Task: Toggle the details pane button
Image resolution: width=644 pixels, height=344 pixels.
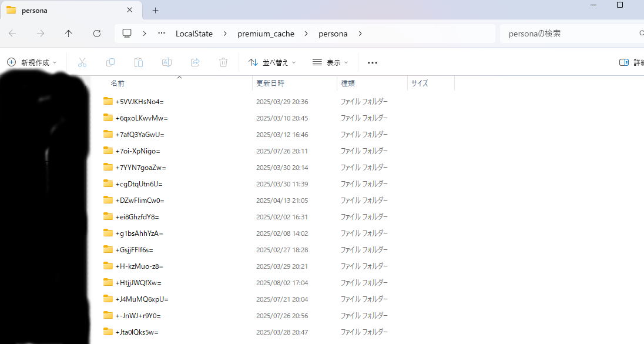Action: (631, 62)
